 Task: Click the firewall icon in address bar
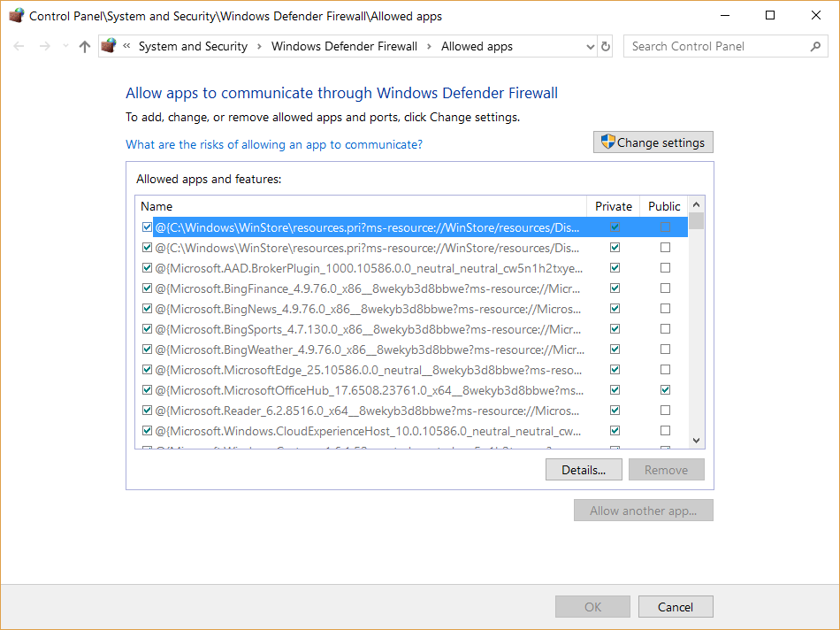click(109, 46)
